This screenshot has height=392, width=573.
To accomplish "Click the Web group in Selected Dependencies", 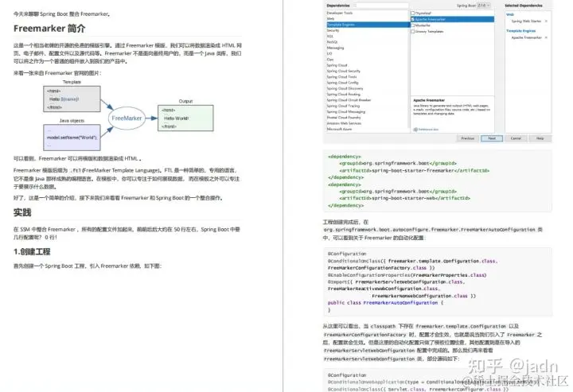I will tap(510, 14).
